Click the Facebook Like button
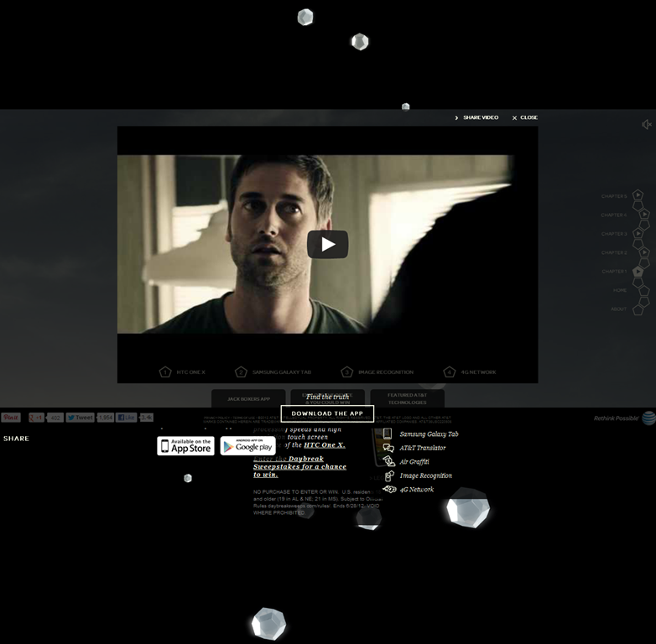Viewport: 656px width, 644px height. 127,418
